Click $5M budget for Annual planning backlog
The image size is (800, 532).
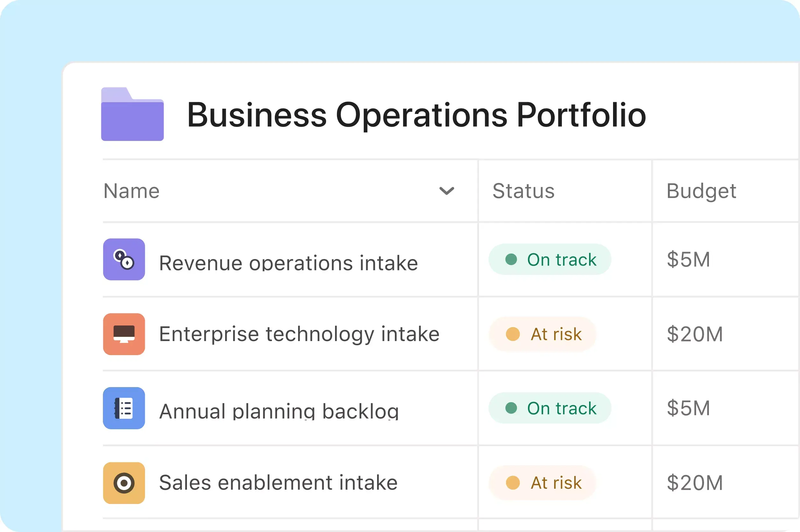688,408
